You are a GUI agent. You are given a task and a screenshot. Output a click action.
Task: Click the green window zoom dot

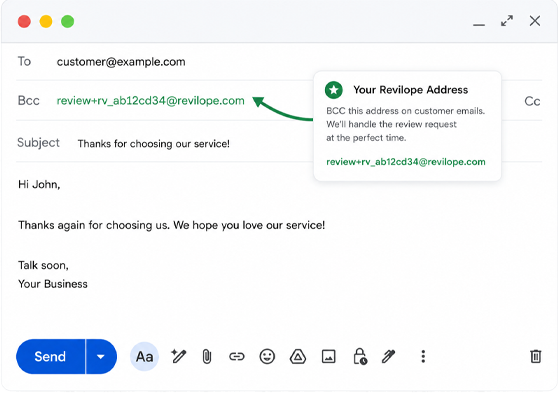68,21
